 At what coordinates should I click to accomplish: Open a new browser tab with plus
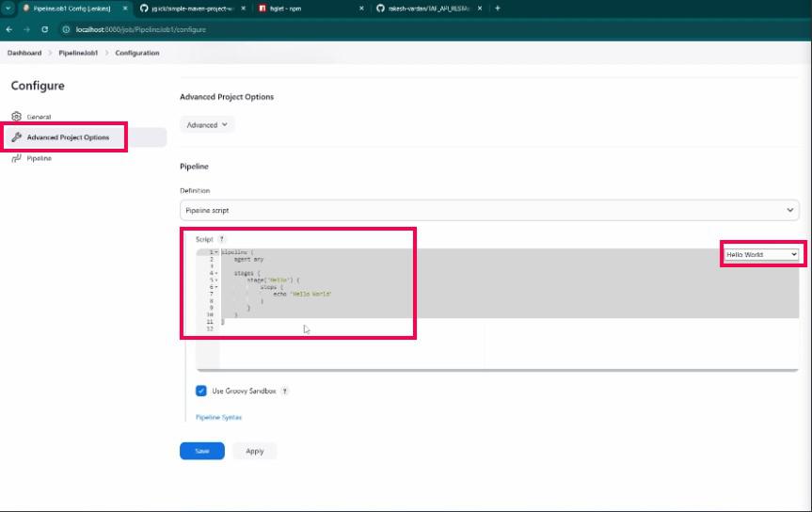coord(497,8)
